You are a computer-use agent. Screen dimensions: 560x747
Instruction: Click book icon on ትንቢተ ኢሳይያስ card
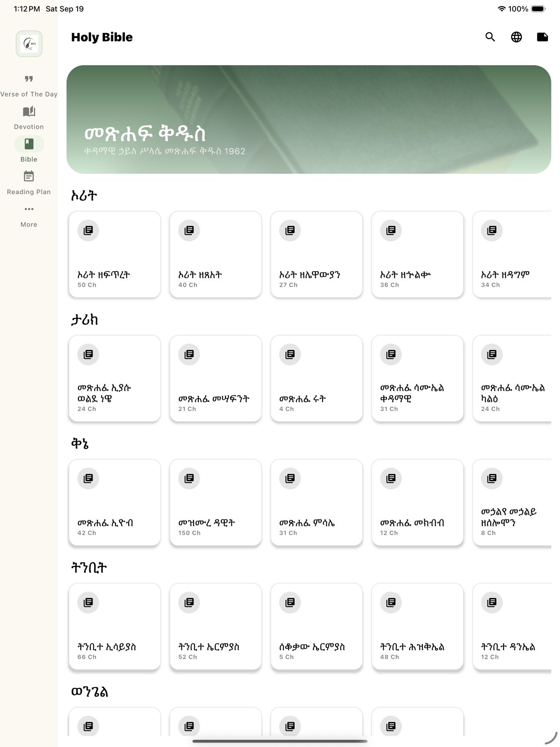click(x=88, y=602)
